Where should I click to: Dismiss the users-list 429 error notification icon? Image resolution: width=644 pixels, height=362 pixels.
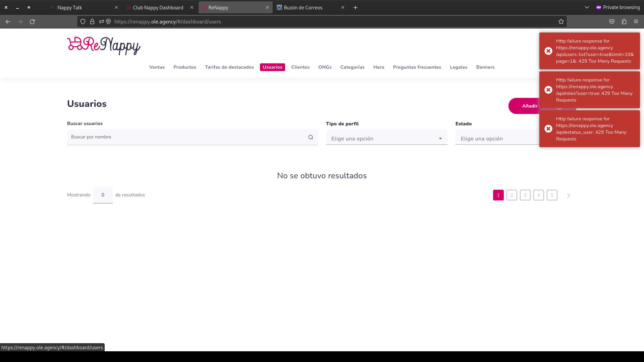tap(548, 51)
